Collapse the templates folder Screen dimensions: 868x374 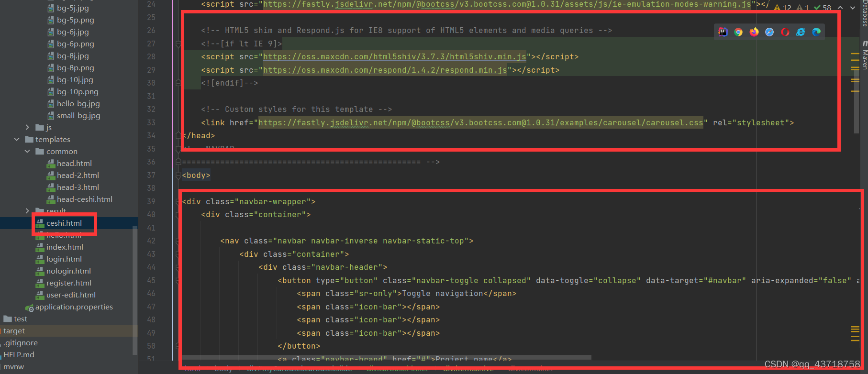pos(17,139)
